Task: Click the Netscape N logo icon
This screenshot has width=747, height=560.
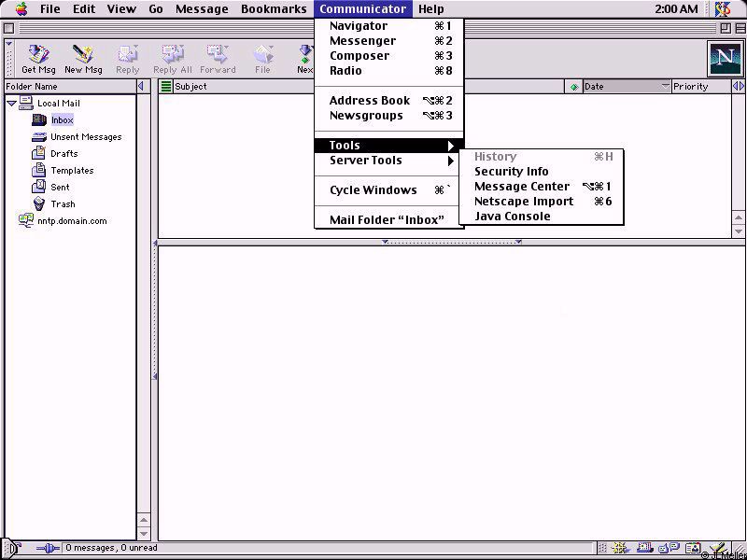Action: 724,59
